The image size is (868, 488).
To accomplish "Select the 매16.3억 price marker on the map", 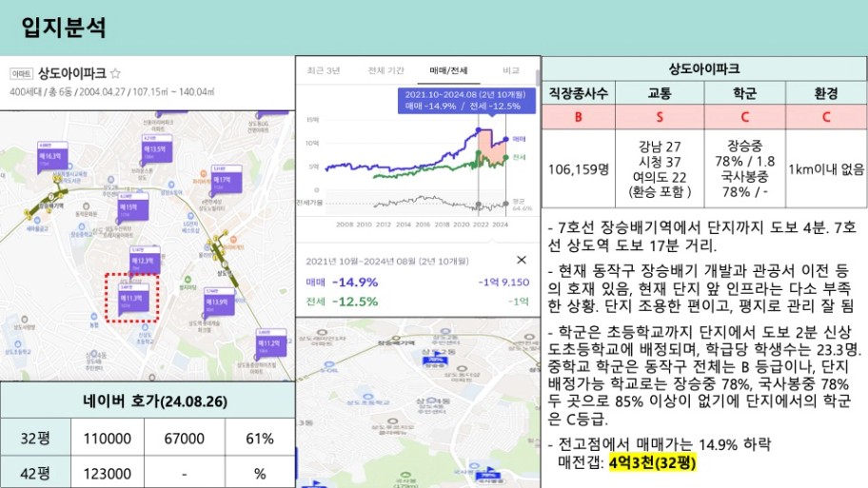I will pyautogui.click(x=52, y=156).
